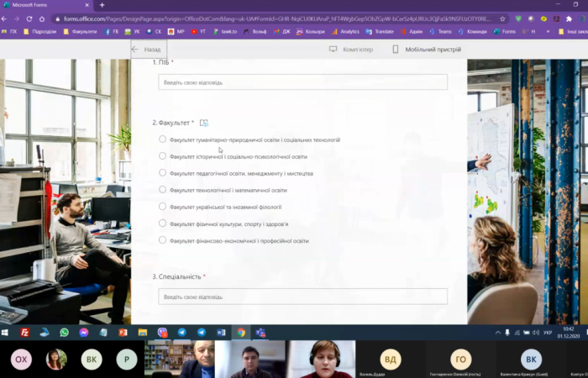Screen dimensions: 588x378
Task: Open Word from the taskbar
Action: (x=221, y=333)
